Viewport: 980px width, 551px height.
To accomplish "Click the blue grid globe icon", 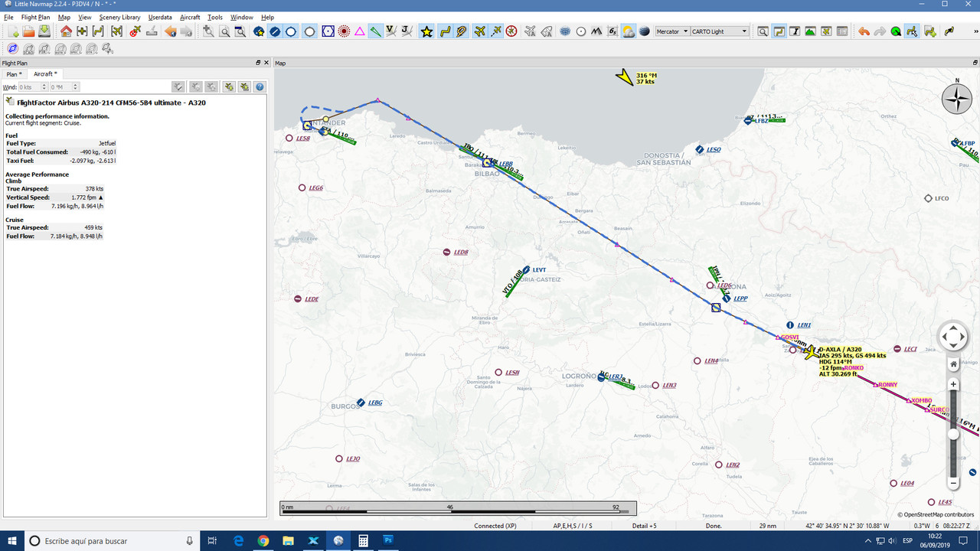I will click(565, 31).
